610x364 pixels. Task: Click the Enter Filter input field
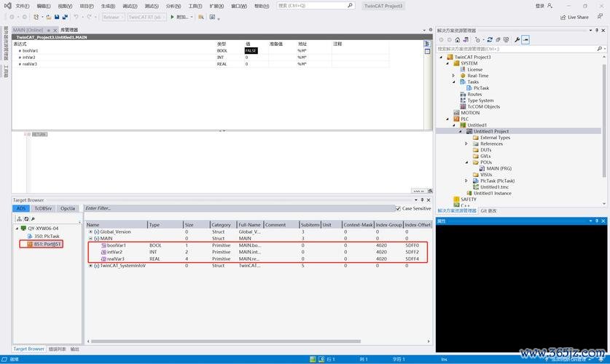(x=239, y=209)
